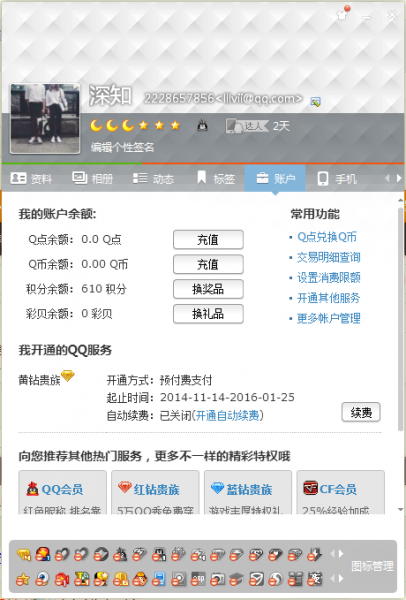This screenshot has width=406, height=600.
Task: Click the vertical scrollbar of account panel
Action: 400,320
